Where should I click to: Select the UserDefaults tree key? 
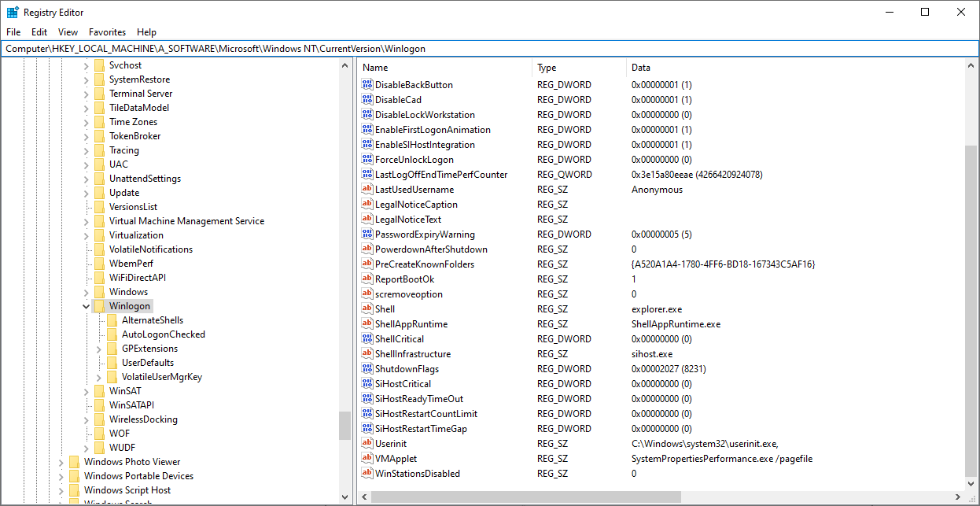click(x=148, y=363)
